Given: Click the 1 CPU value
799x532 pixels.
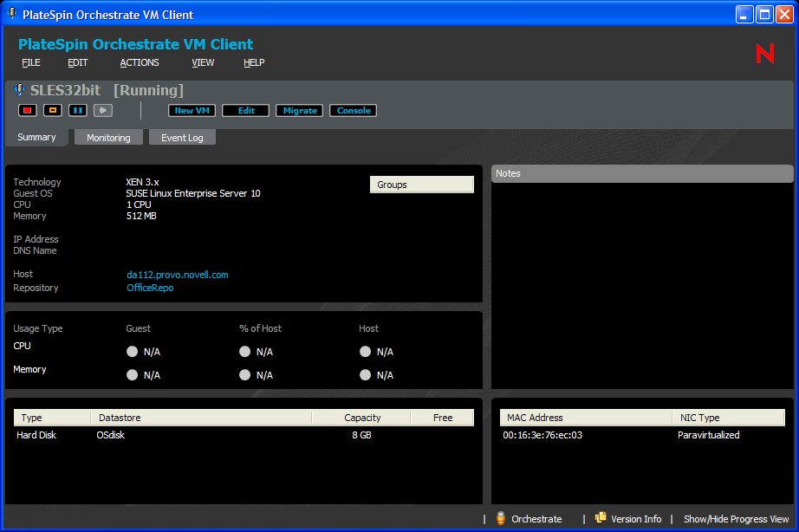Looking at the screenshot, I should click(139, 204).
